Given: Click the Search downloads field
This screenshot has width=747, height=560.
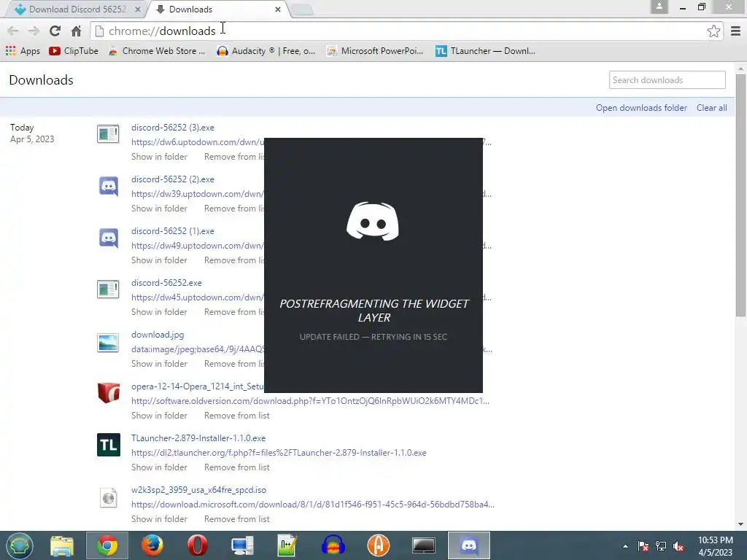Looking at the screenshot, I should (667, 80).
